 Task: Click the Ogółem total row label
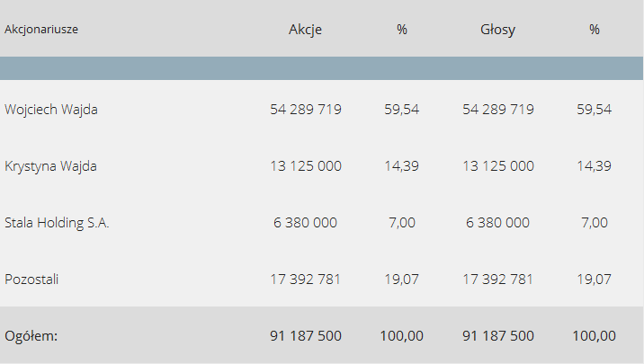31,336
